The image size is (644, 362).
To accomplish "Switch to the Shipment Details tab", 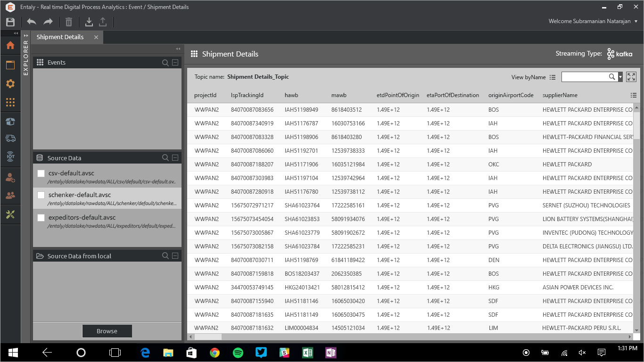I will coord(60,37).
